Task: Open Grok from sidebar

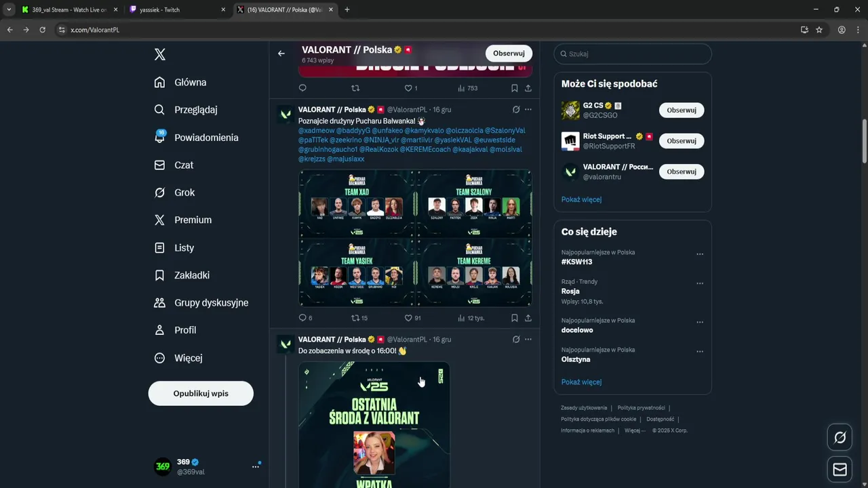Action: [x=174, y=192]
